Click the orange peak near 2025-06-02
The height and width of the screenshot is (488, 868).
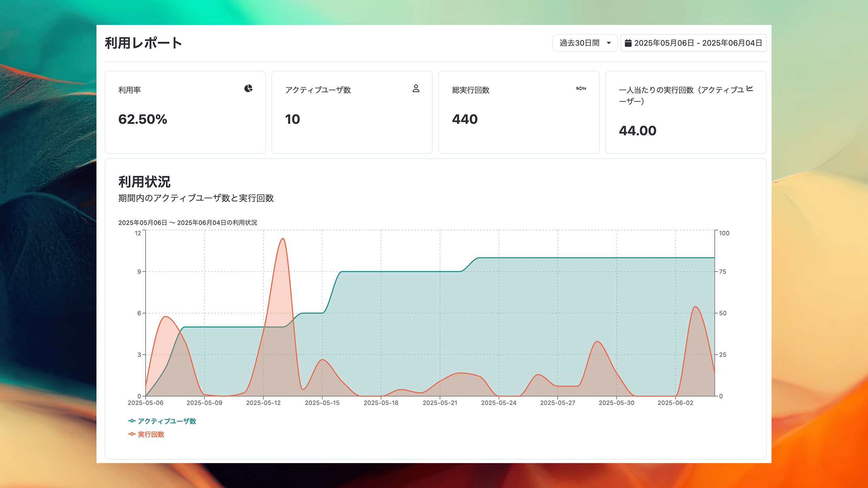(x=695, y=307)
